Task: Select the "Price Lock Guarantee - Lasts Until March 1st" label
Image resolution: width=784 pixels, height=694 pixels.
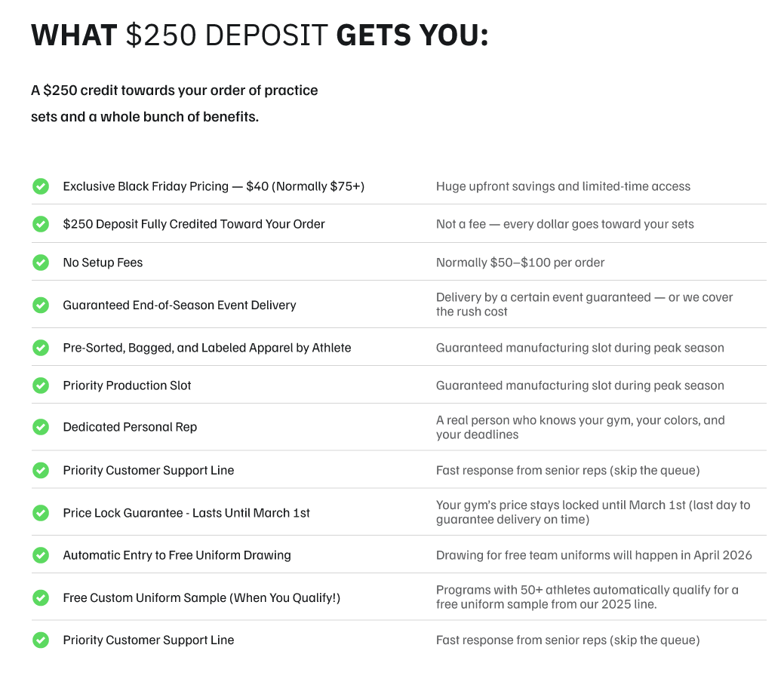Action: [186, 513]
